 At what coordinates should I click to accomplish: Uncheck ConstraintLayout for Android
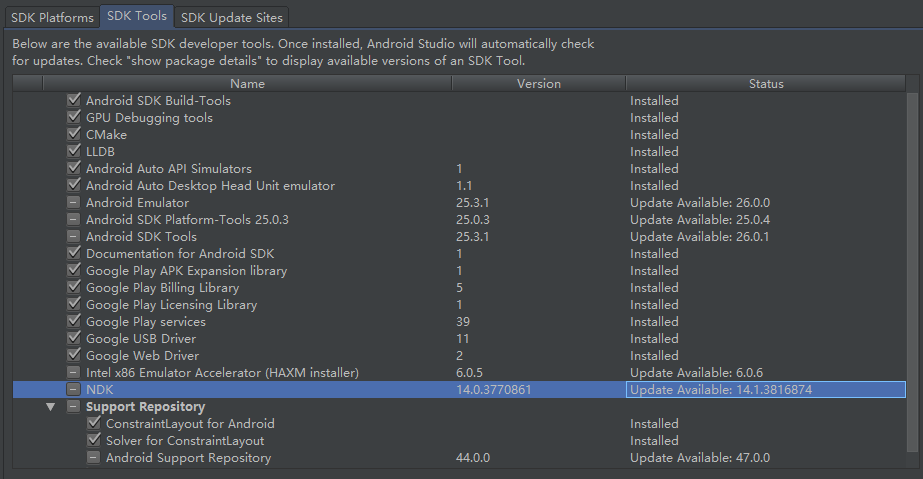point(93,424)
